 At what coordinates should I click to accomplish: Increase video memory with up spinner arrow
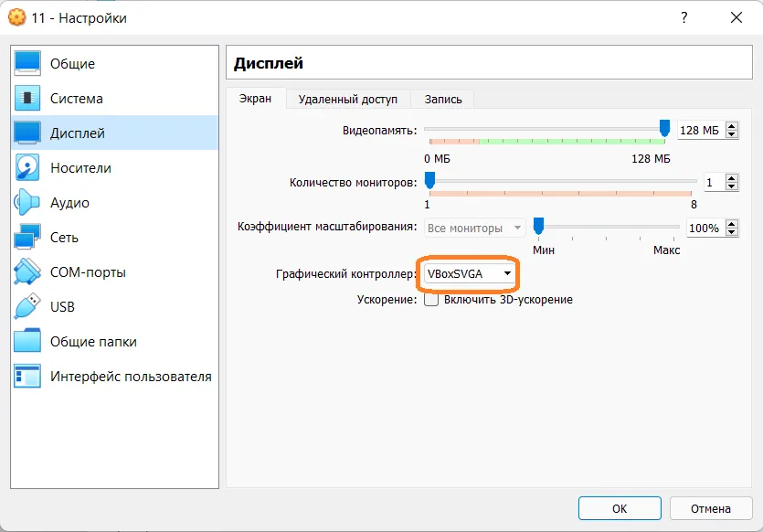(x=731, y=126)
